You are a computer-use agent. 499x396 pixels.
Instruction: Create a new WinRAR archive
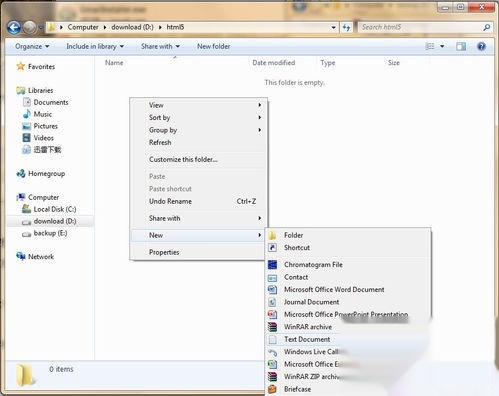[x=307, y=327]
